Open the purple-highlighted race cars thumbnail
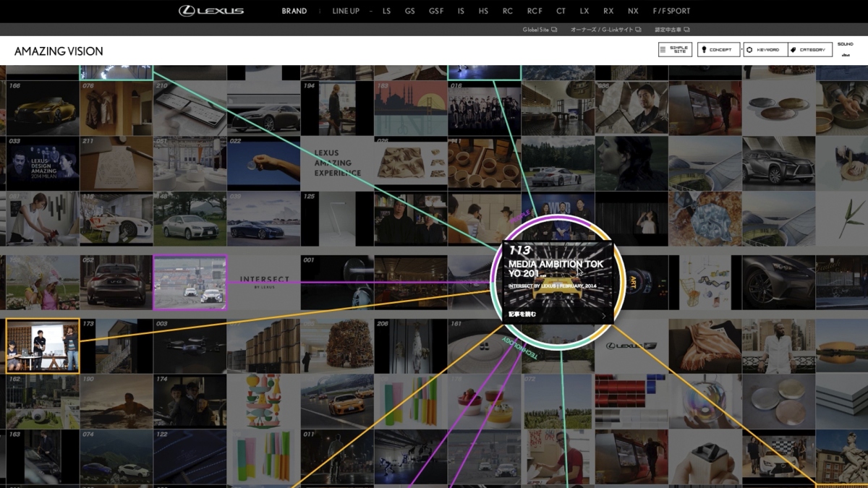 pos(190,282)
